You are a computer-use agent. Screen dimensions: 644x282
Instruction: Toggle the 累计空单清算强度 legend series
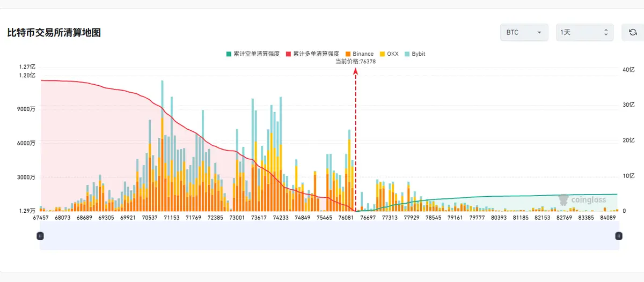click(253, 54)
